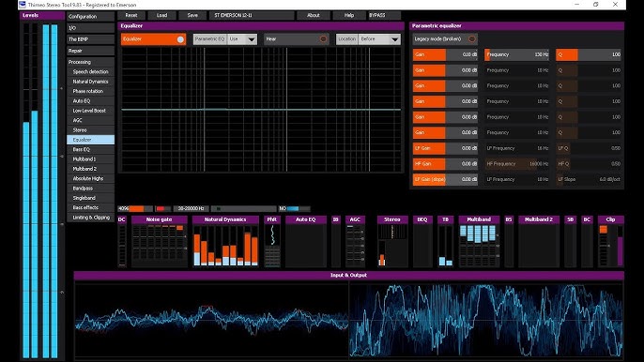This screenshot has width=644, height=362.
Task: Click the Levels panel header
Action: pyautogui.click(x=42, y=16)
